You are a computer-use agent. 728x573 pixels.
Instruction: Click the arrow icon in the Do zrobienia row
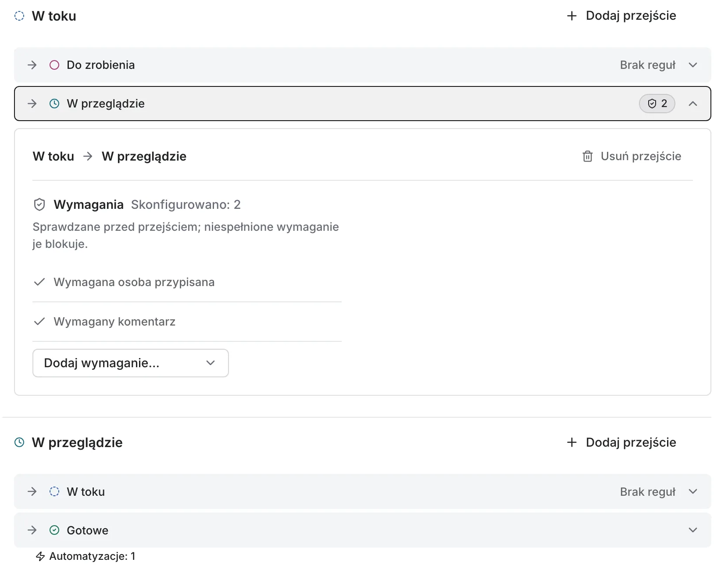click(32, 65)
